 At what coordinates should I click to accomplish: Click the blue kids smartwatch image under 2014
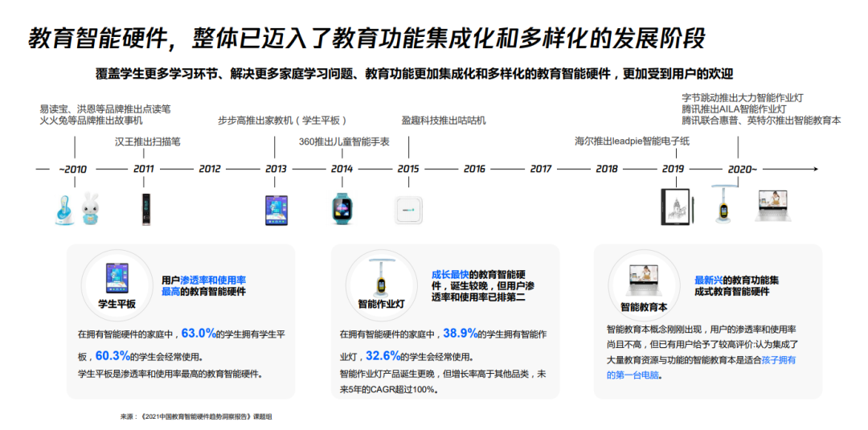[x=342, y=209]
